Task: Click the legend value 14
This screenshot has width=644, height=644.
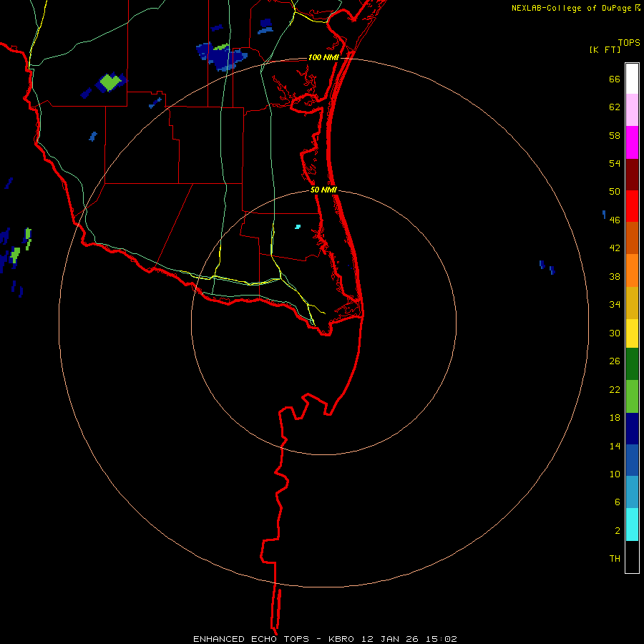Action: 615,446
